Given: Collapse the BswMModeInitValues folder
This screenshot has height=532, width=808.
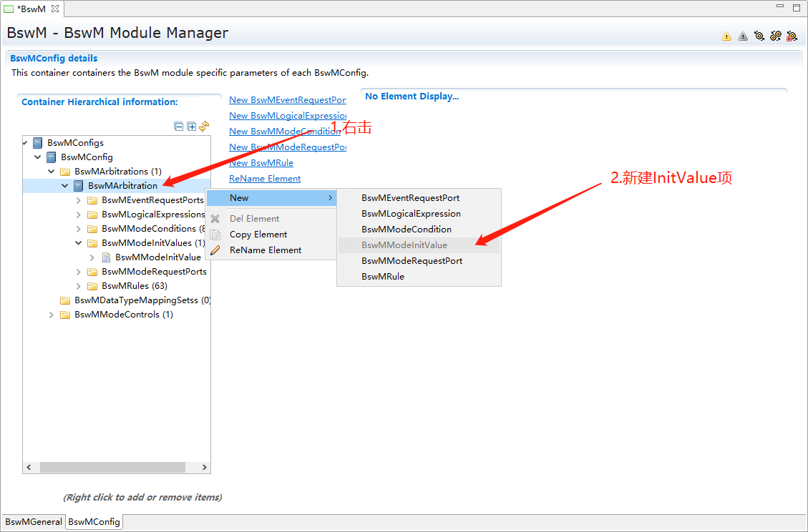Looking at the screenshot, I should [x=79, y=243].
